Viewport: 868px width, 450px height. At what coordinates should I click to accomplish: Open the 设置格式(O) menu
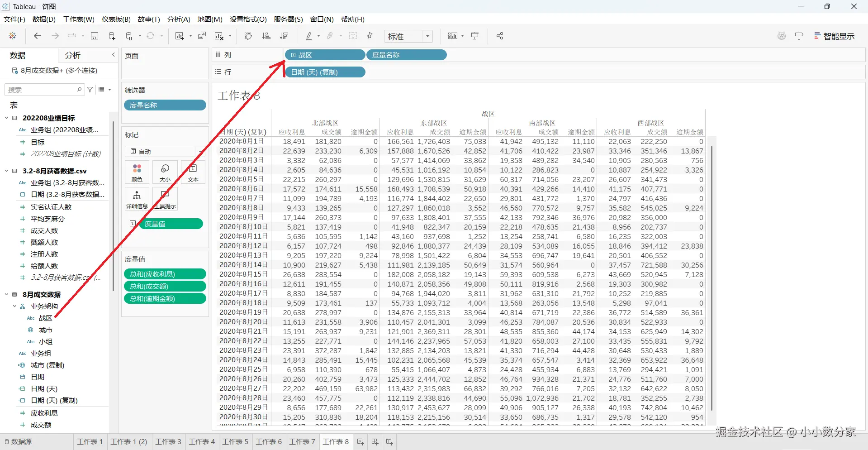click(x=248, y=19)
